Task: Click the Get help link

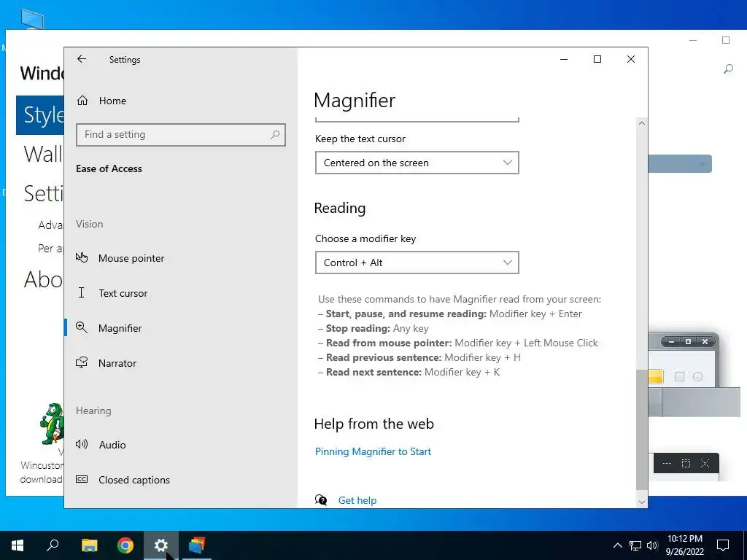Action: tap(357, 500)
